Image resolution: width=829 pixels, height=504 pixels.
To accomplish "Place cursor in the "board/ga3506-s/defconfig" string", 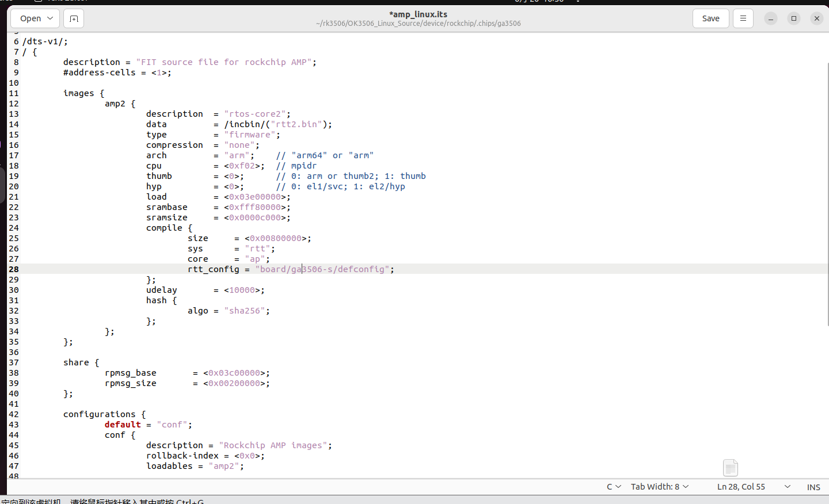I will (x=322, y=269).
